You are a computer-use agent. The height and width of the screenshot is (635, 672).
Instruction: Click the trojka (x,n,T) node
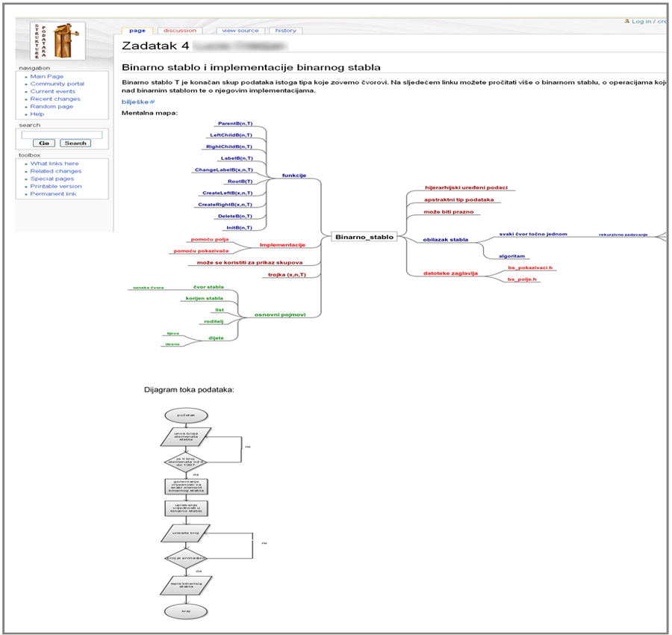287,275
